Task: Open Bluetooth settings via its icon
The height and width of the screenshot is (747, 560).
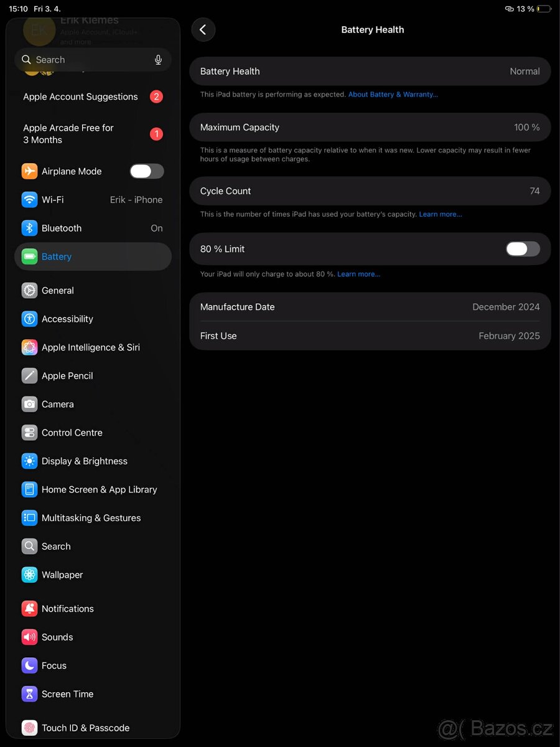Action: point(29,228)
